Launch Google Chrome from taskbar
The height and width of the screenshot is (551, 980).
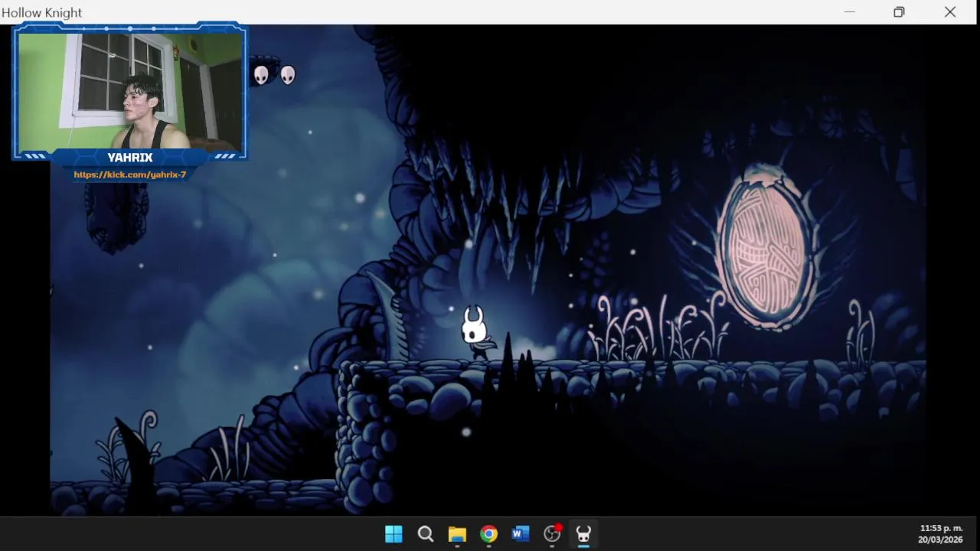click(x=488, y=534)
